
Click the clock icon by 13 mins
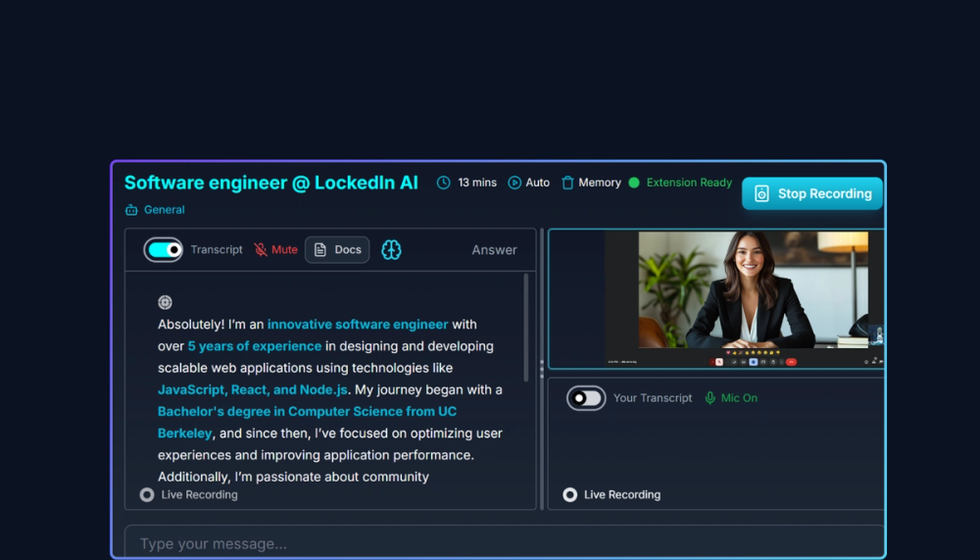[x=443, y=182]
